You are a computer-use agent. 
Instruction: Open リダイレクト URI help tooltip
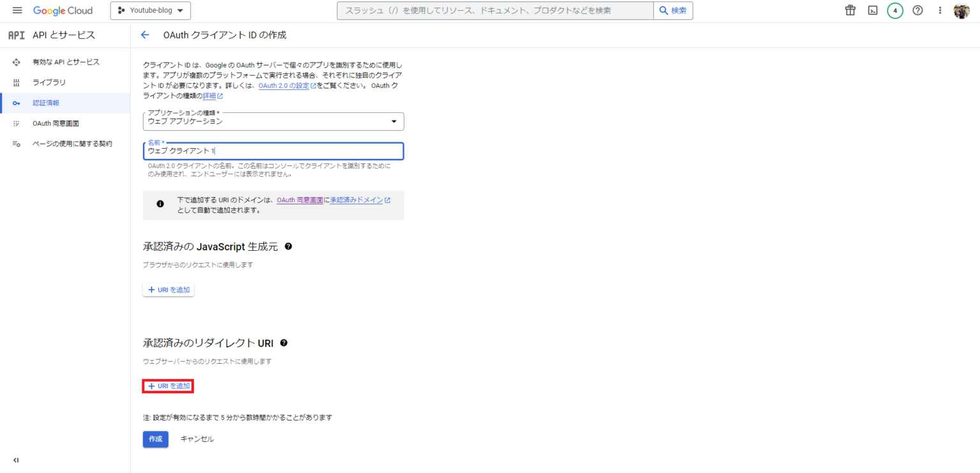pos(284,343)
